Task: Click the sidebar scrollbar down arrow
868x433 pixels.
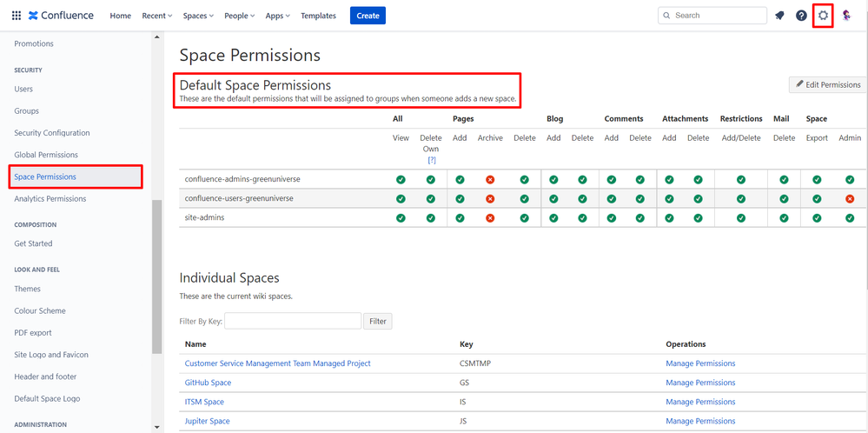Action: coord(156,427)
